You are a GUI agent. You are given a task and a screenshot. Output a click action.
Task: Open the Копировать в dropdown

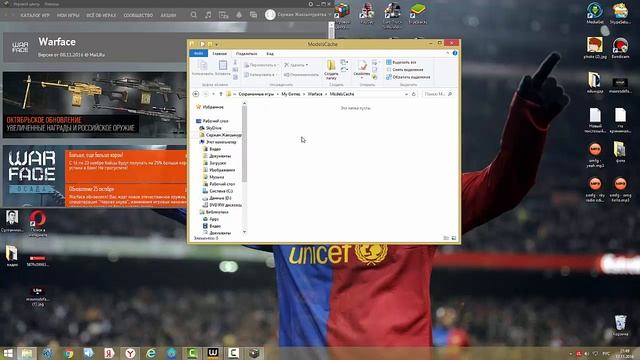[260, 75]
